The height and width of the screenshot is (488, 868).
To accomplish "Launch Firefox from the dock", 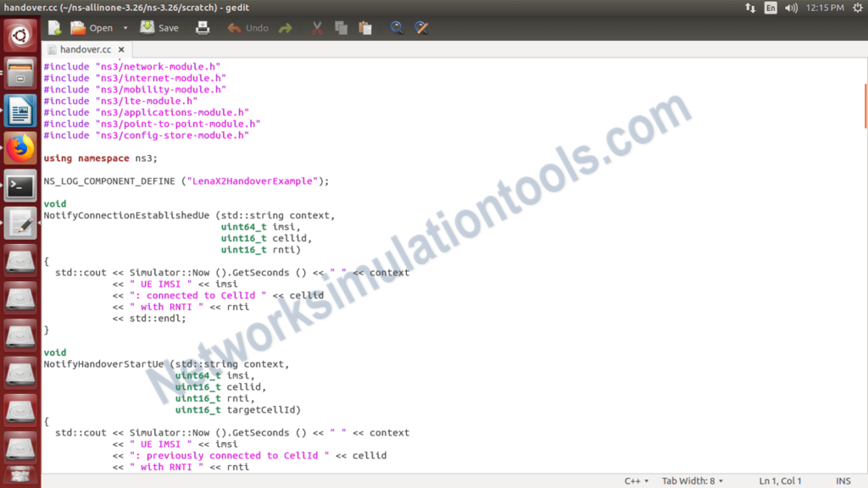I will 19,147.
